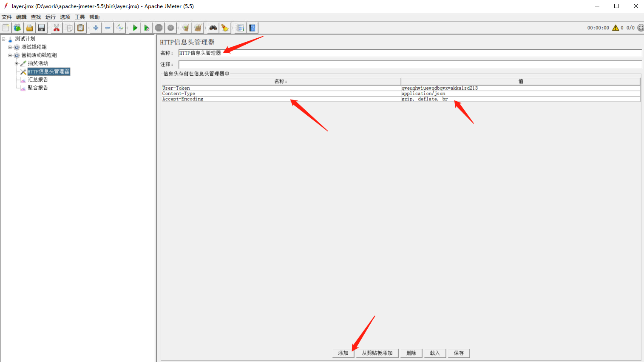Open Search with the binoculars icon
Screen dimensions: 644x362
[213, 28]
